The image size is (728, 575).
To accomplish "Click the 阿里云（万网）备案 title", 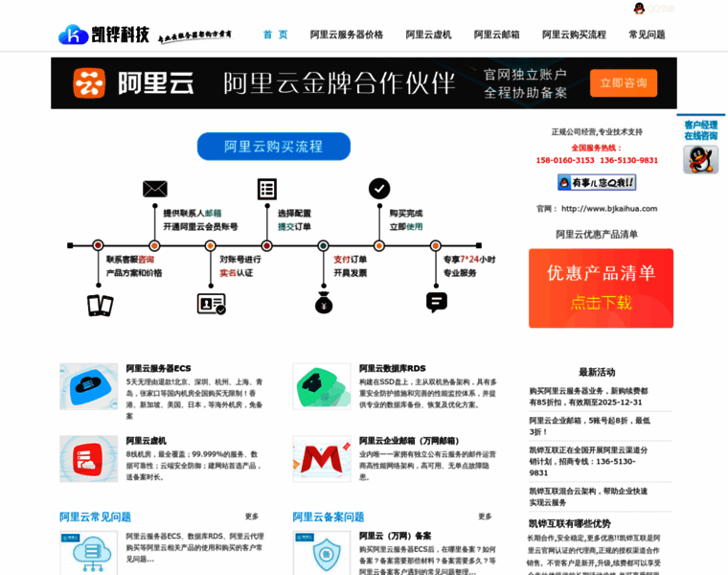I will tap(395, 536).
